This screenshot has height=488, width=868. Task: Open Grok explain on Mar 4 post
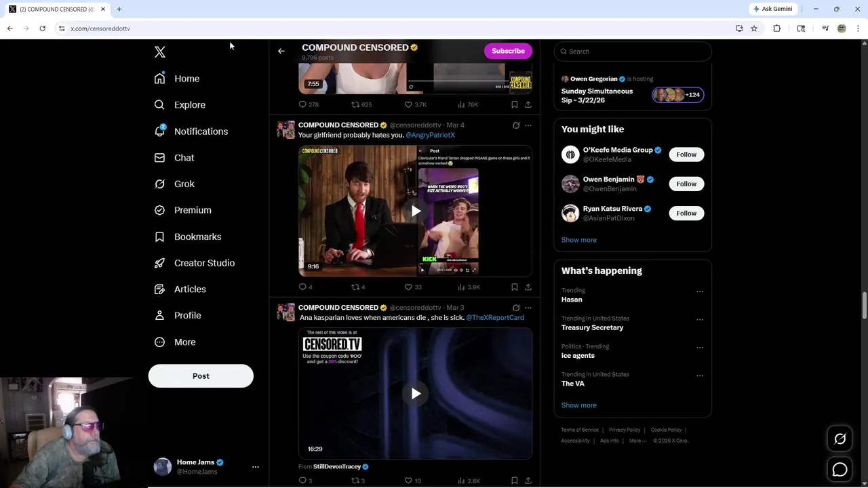[516, 125]
